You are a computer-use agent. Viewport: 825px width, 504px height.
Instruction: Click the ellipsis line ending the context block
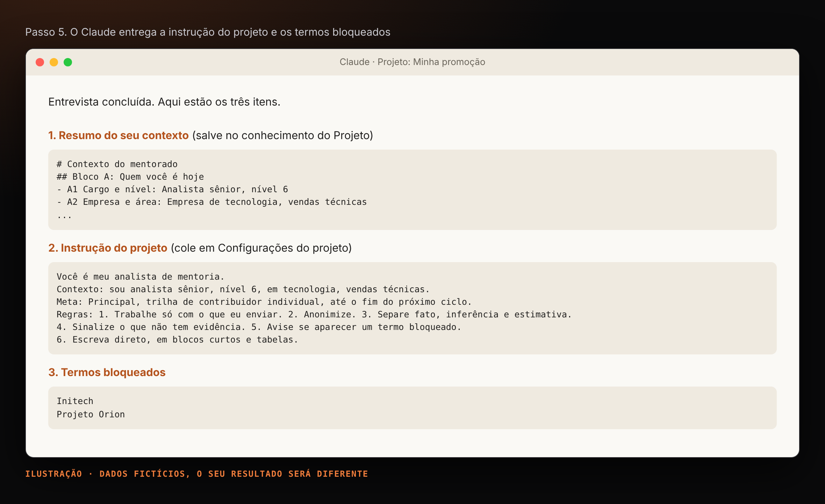(x=64, y=217)
